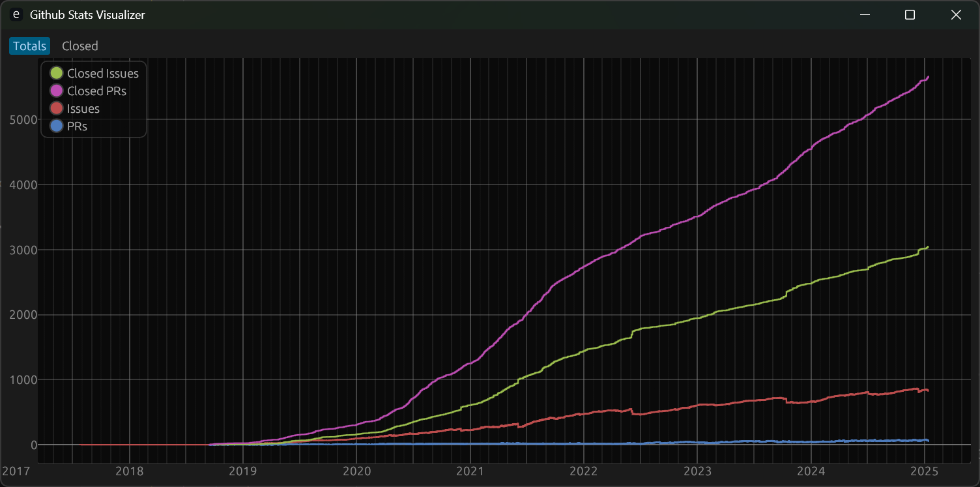Maximize the Github Stats Visualizer window
Viewport: 980px width, 487px height.
tap(910, 14)
